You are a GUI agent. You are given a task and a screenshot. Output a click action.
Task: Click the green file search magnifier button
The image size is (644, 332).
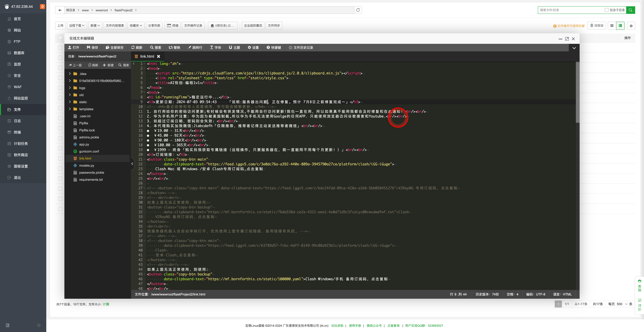(631, 10)
